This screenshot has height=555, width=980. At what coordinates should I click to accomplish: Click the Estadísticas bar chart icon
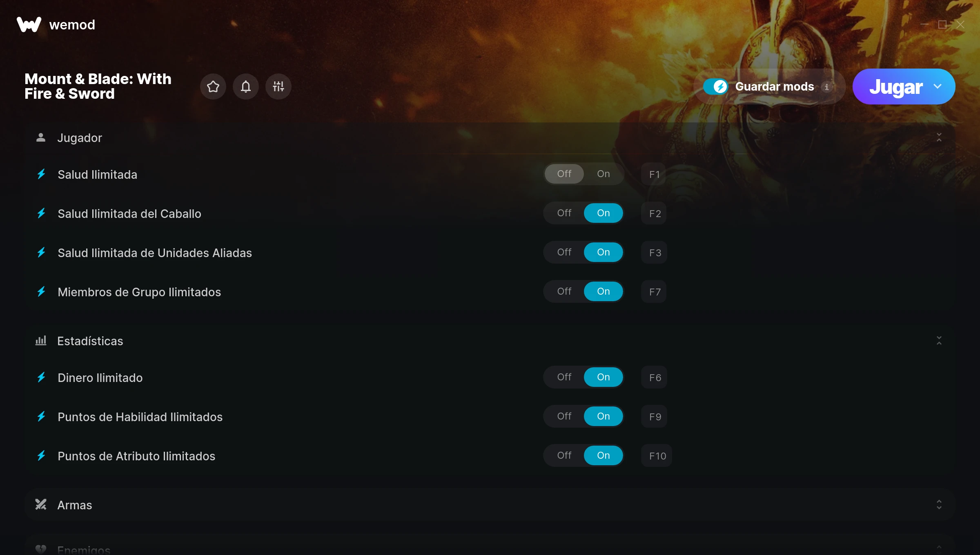[41, 340]
